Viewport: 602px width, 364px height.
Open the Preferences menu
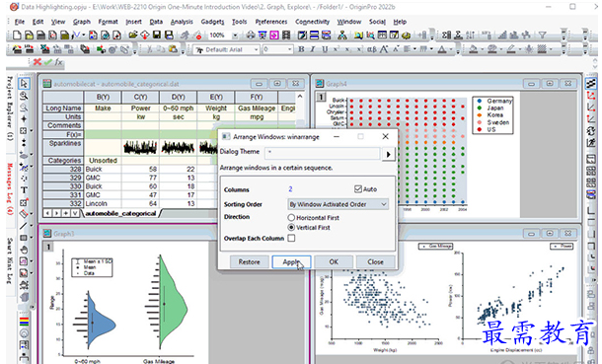click(271, 22)
